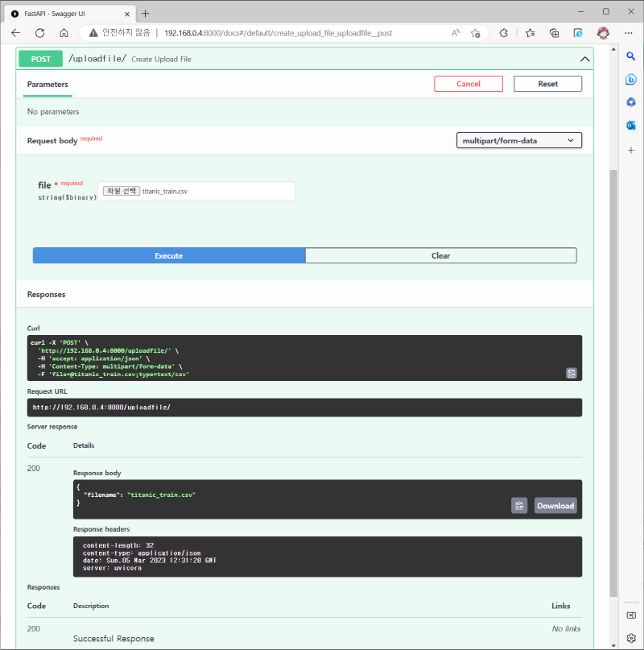Click the Cancel button
Screen dimensions: 644x650
(469, 84)
